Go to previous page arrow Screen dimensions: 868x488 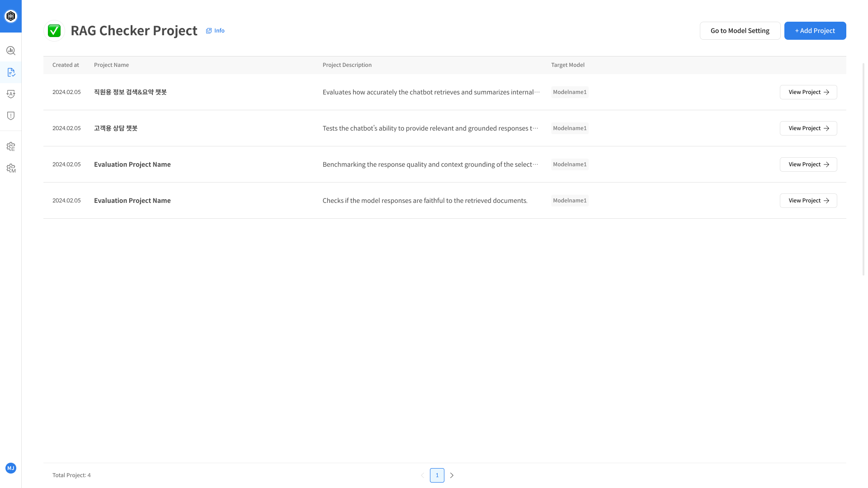(422, 475)
